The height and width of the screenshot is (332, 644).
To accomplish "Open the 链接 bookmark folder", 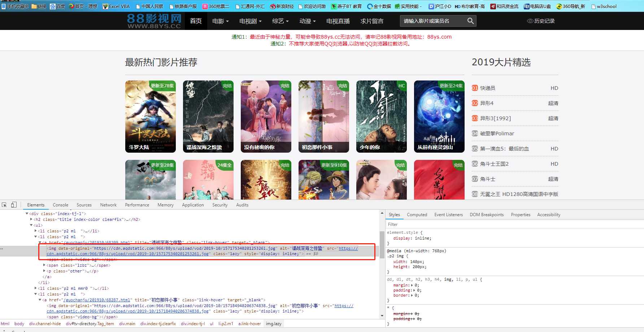I will (x=39, y=6).
